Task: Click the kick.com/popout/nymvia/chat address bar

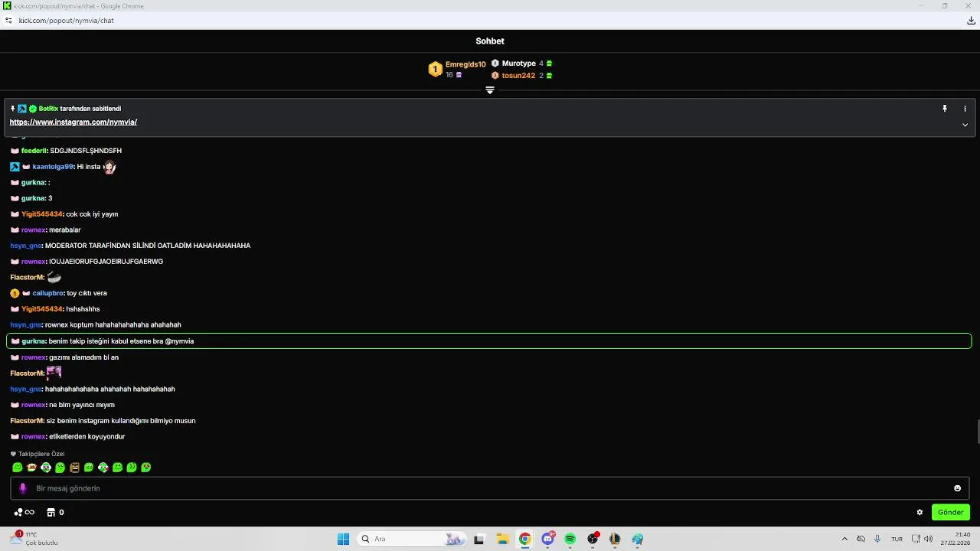Action: 67,21
